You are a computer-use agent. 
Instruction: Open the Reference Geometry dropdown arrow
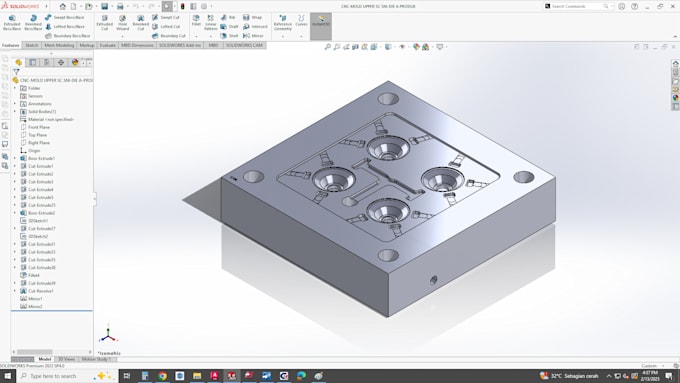click(283, 36)
